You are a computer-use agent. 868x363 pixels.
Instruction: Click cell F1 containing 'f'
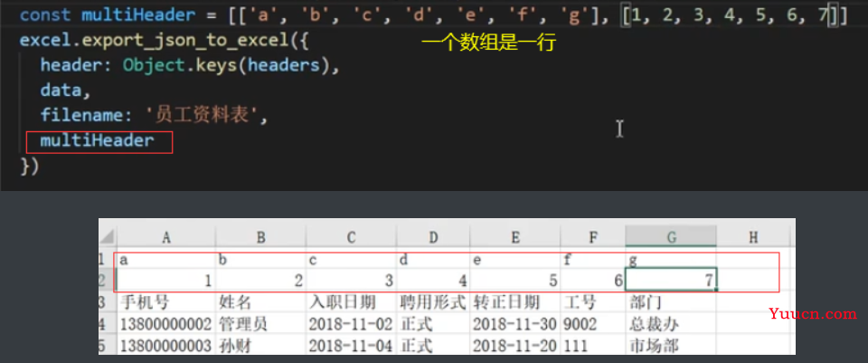pyautogui.click(x=593, y=258)
